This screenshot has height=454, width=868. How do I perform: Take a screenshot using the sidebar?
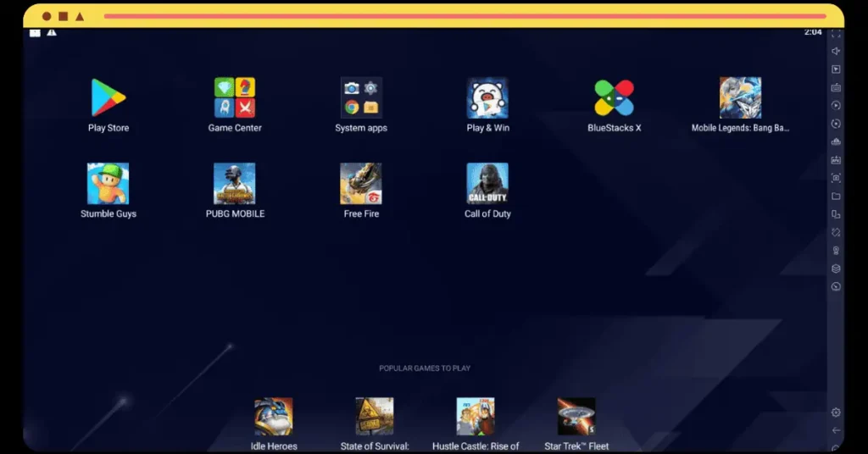coord(836,178)
